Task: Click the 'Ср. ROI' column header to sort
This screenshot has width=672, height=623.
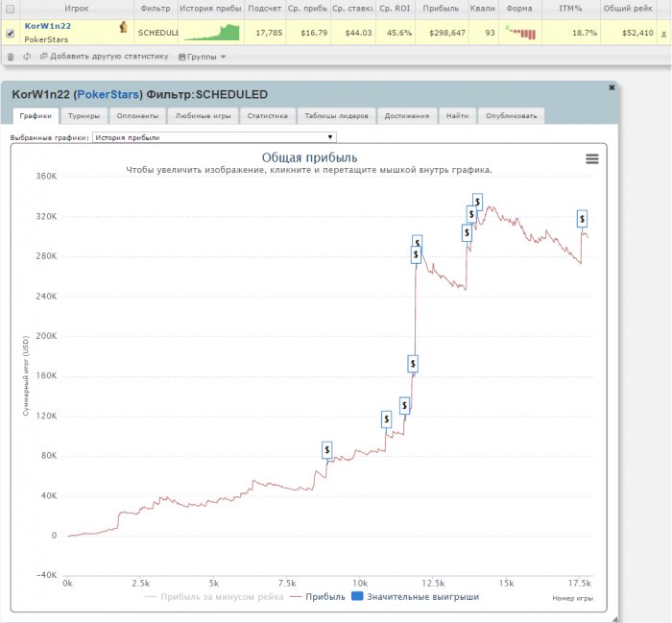Action: pyautogui.click(x=393, y=8)
